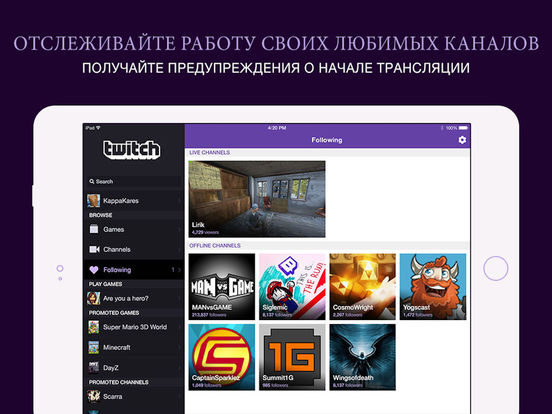Select the Following menu item
Viewport: 552px width, 414px height.
click(x=134, y=270)
